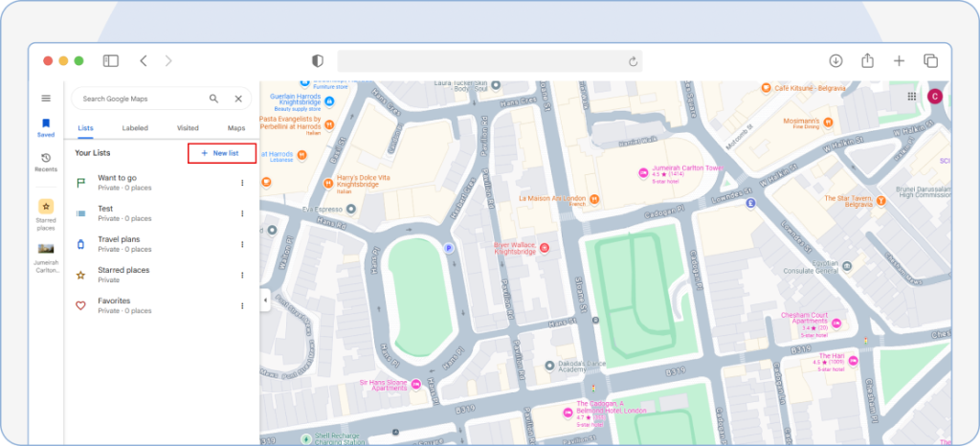Image resolution: width=980 pixels, height=446 pixels.
Task: Select Sir Hans Sloane Apartments pin
Action: click(416, 386)
